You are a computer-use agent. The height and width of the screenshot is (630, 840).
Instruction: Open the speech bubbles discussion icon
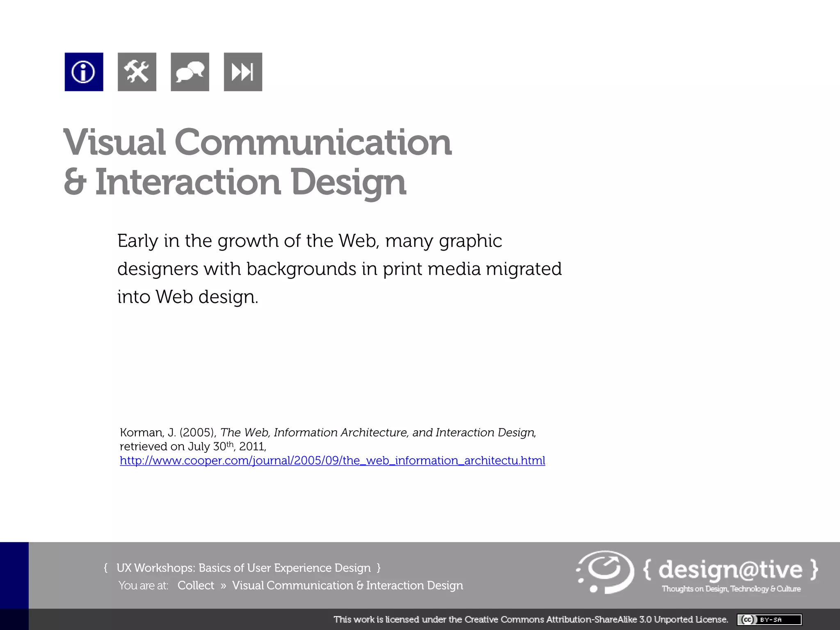(189, 72)
